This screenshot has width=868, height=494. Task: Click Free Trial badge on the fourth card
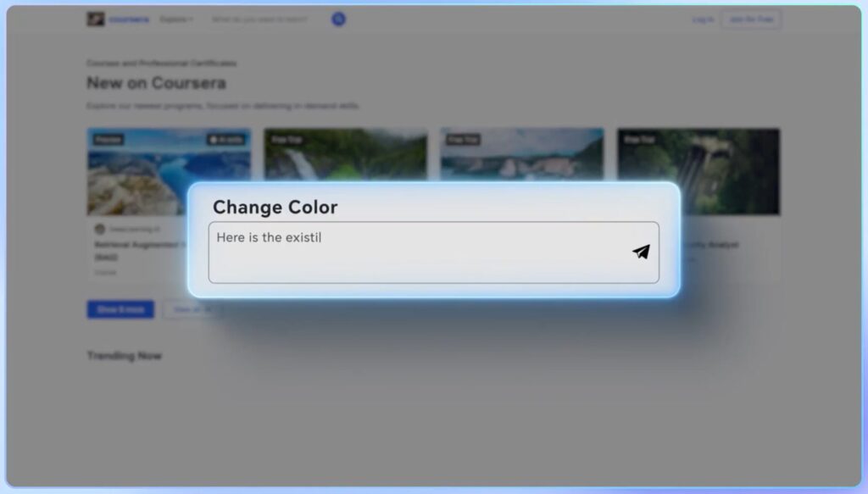[x=638, y=140]
